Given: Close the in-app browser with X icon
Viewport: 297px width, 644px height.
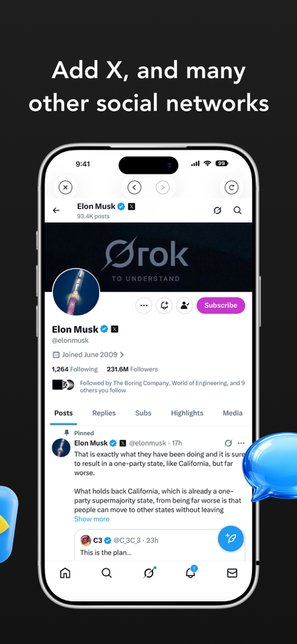Looking at the screenshot, I should (65, 187).
